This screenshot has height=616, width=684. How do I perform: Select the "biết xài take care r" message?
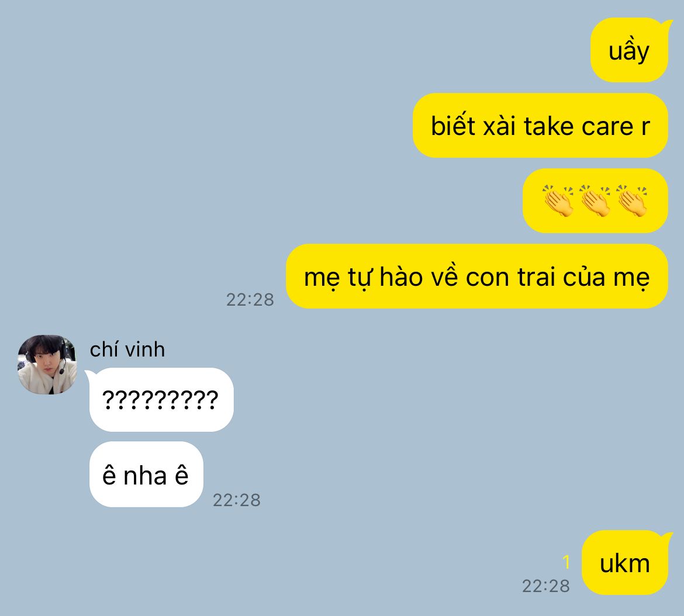541,126
